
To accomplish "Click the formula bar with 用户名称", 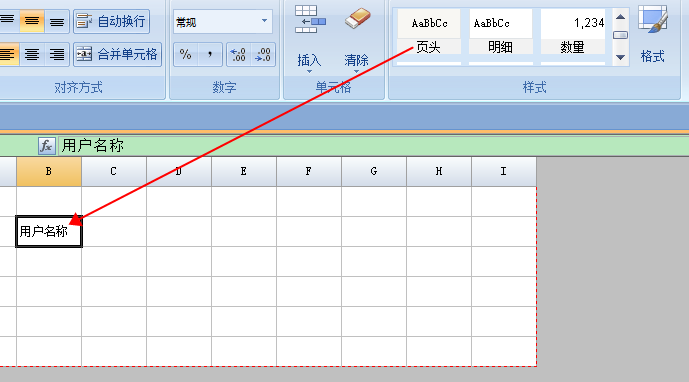I will click(x=374, y=146).
